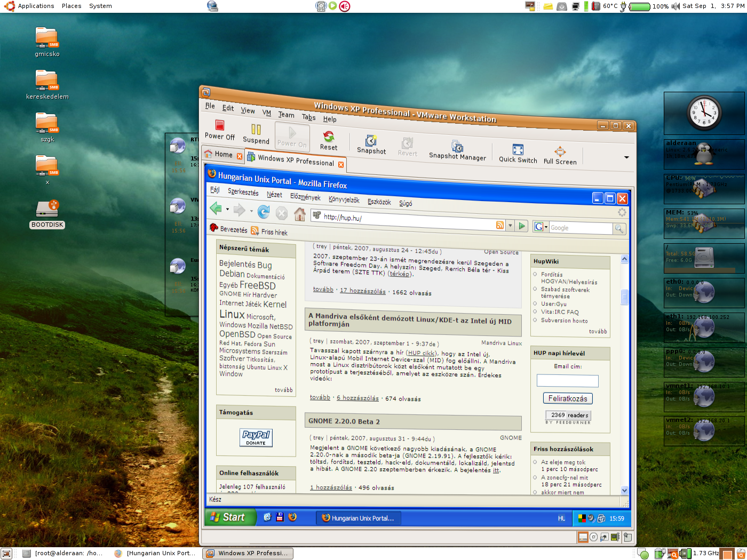Click the Email cím input field
747x560 pixels.
point(568,381)
